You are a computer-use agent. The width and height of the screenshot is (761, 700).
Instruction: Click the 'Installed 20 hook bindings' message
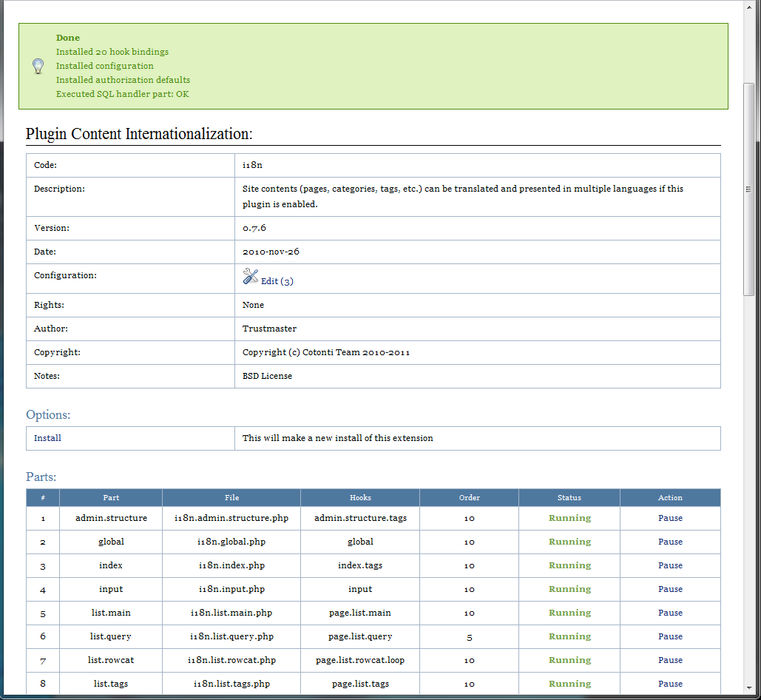coord(112,52)
